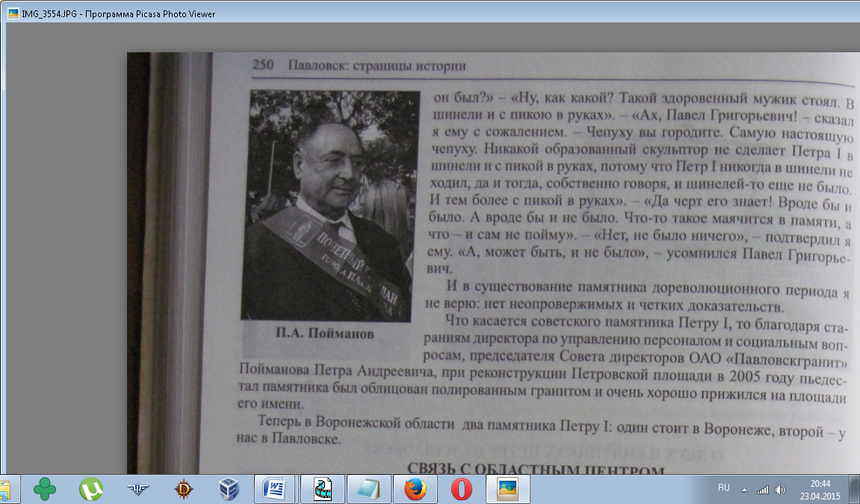Select Picasa Photo Viewer taskbar button
Image resolution: width=860 pixels, height=504 pixels.
pos(508,488)
